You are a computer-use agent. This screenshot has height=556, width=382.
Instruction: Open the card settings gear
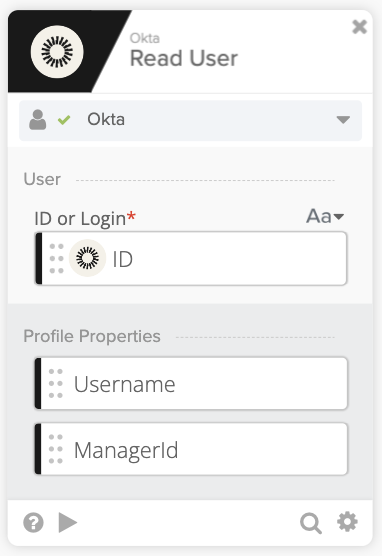pos(347,522)
